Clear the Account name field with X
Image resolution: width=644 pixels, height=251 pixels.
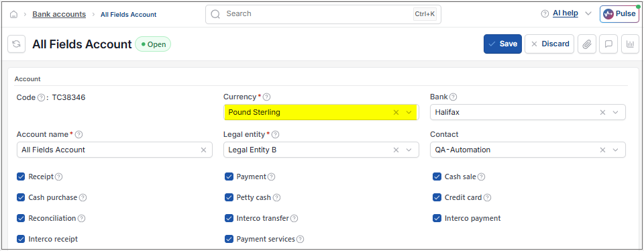click(203, 150)
